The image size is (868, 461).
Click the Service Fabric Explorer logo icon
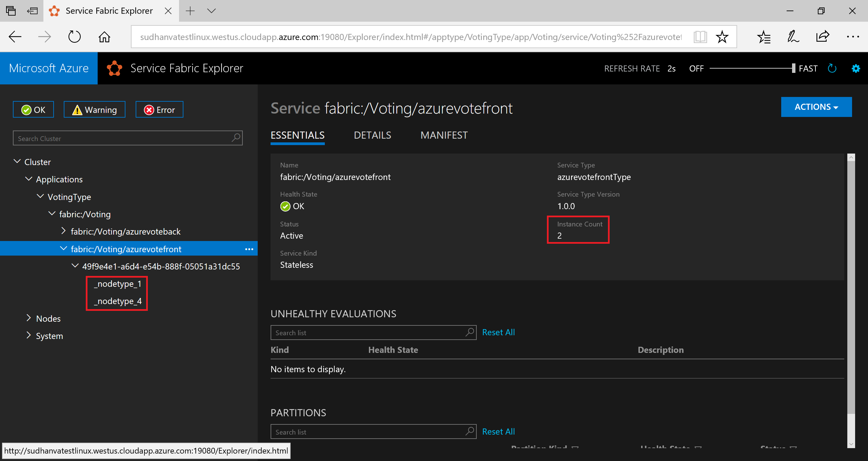tap(113, 67)
